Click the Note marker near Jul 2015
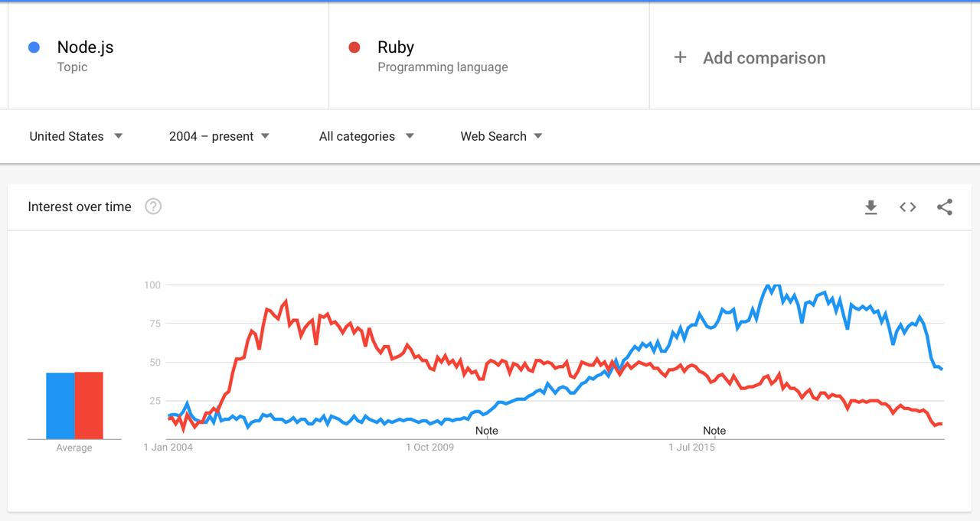Screen dimensions: 980x521 click(714, 431)
